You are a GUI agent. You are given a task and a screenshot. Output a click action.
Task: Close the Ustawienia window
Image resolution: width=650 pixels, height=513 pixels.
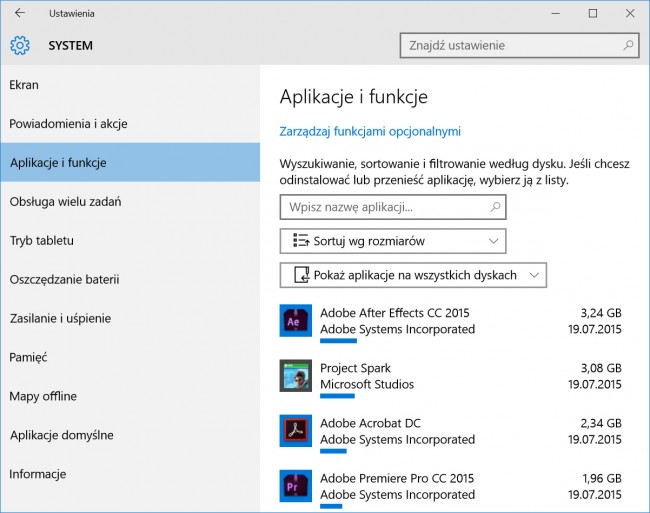coord(630,13)
